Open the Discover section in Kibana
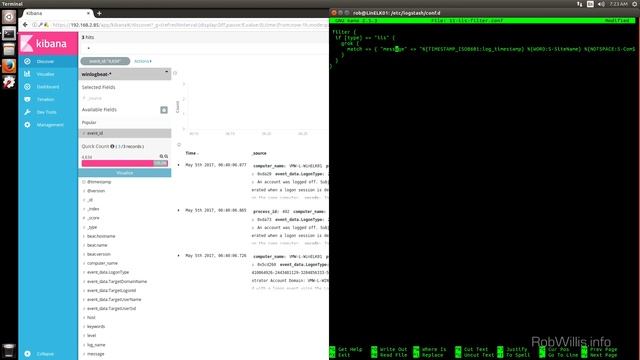This screenshot has height=360, width=640. (48, 61)
